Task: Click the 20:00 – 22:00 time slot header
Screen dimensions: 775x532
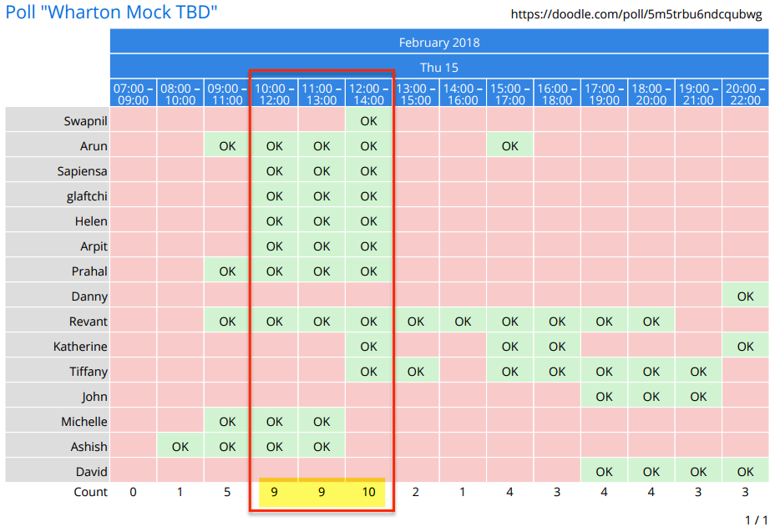Action: tap(745, 94)
